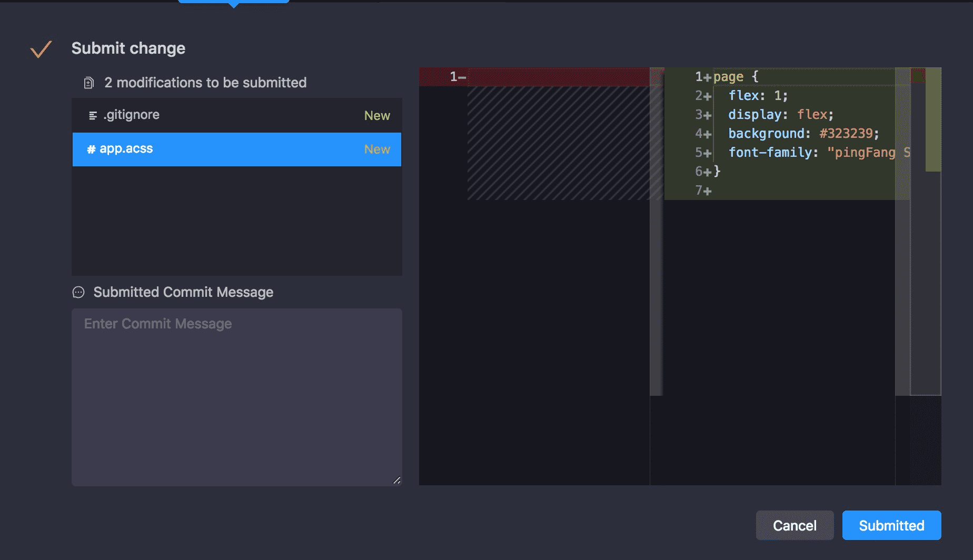The height and width of the screenshot is (560, 973).
Task: Click the document icon beside modifications count
Action: 89,83
